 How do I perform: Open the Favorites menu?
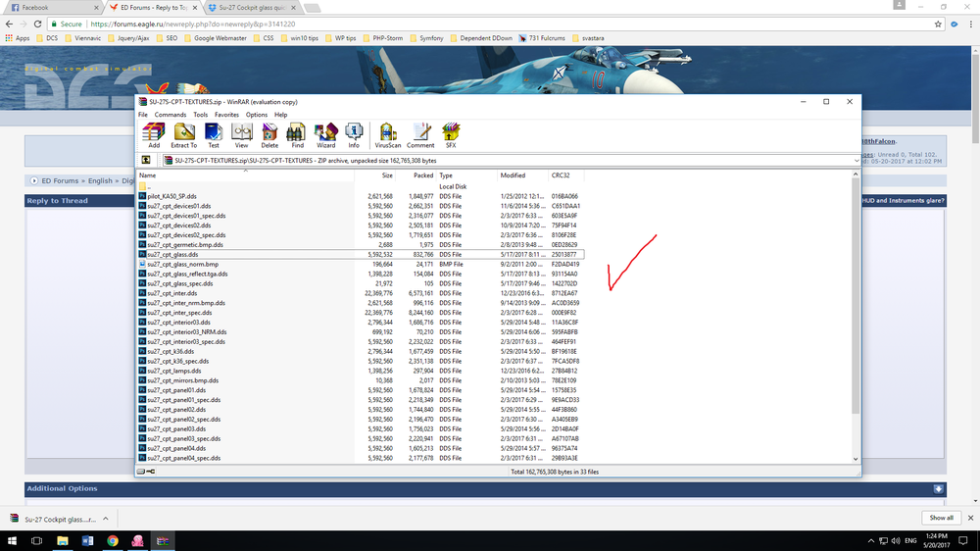click(227, 115)
